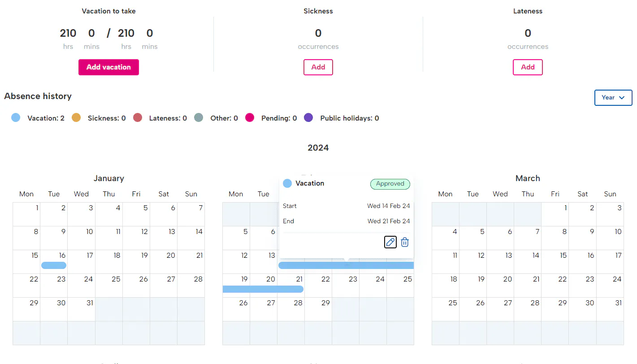Click the orange Sickness legend dot
The width and height of the screenshot is (637, 364).
76,118
